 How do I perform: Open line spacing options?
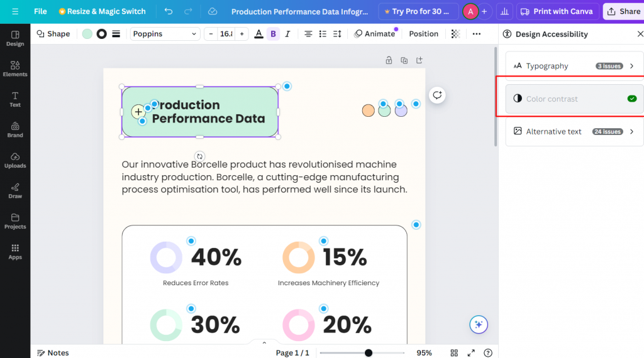coord(337,34)
